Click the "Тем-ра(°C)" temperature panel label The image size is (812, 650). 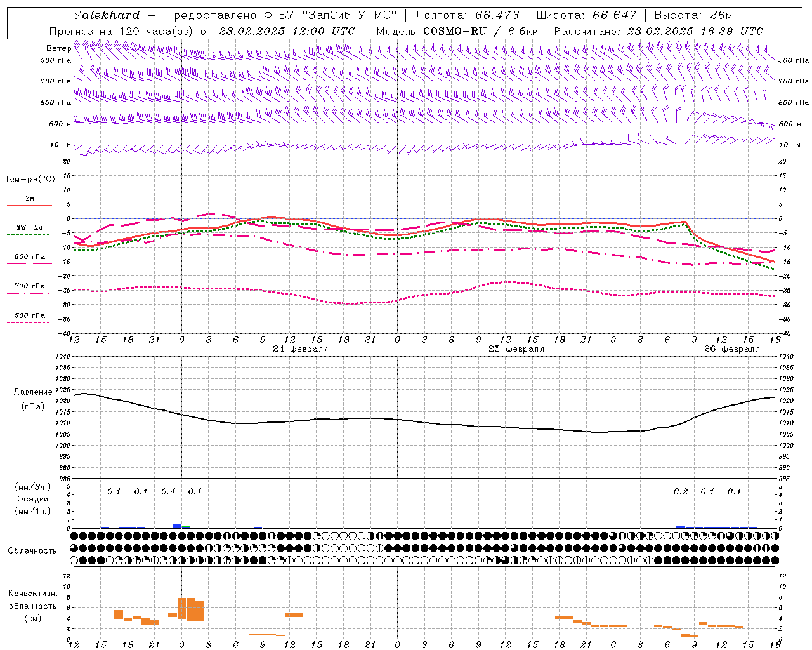tap(30, 180)
